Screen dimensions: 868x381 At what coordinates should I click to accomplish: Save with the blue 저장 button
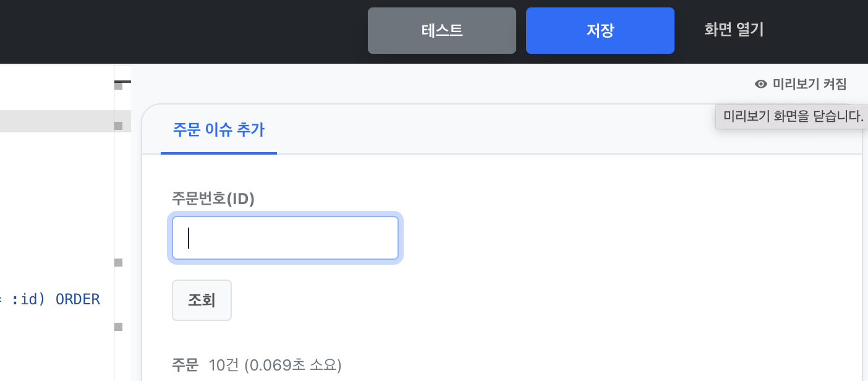pos(600,30)
